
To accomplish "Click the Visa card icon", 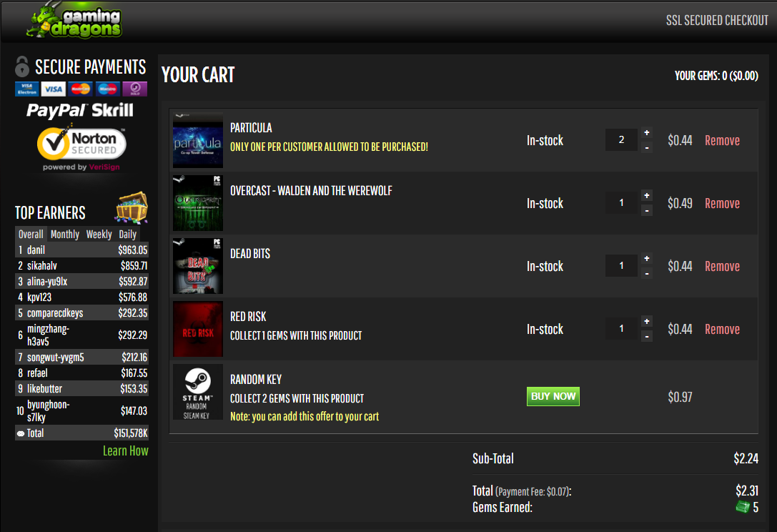I will tap(54, 89).
